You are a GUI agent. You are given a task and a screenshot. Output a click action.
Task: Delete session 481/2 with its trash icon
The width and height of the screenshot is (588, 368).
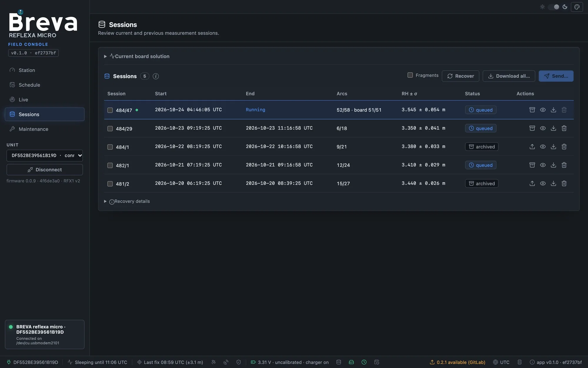pyautogui.click(x=564, y=183)
